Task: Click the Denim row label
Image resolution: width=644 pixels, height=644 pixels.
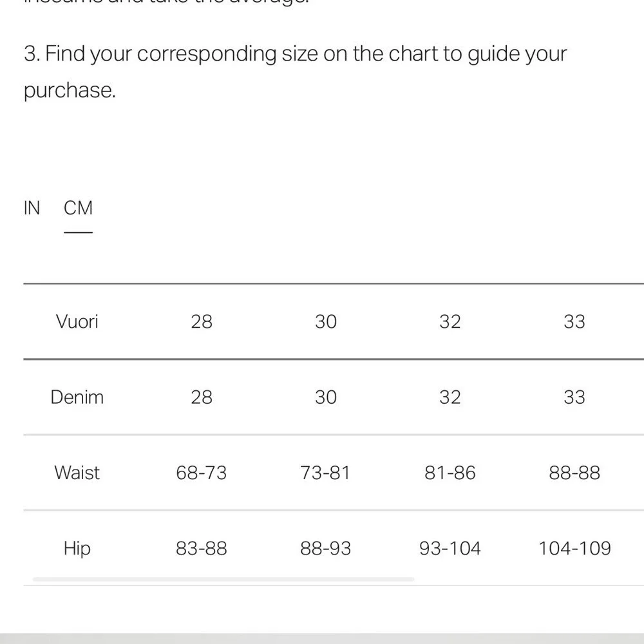Action: coord(77,397)
